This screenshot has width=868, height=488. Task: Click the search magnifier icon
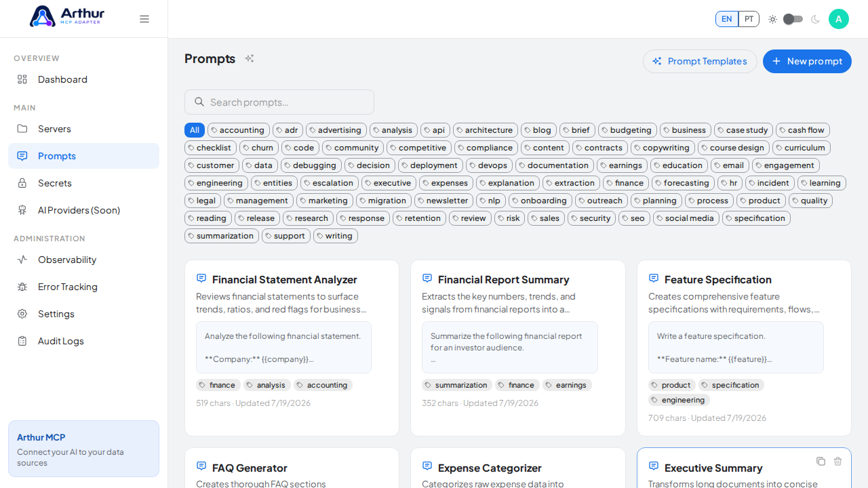tap(199, 102)
